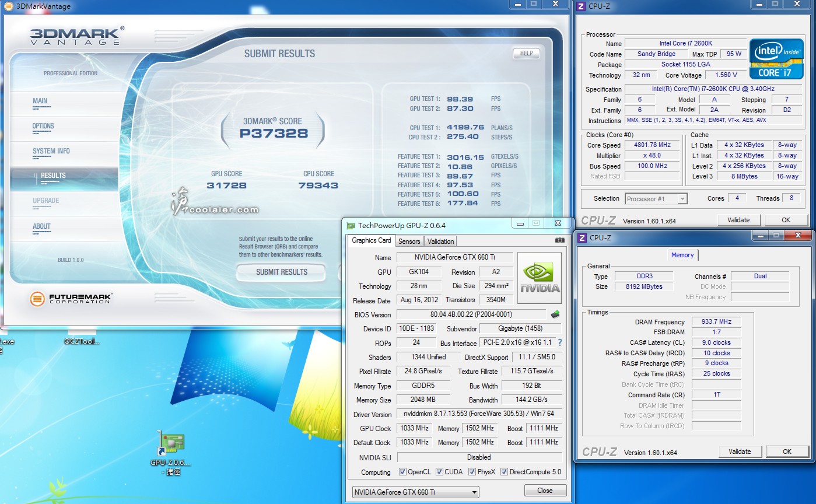Click the Release Date Aug 16, 2012 field

coord(419,300)
